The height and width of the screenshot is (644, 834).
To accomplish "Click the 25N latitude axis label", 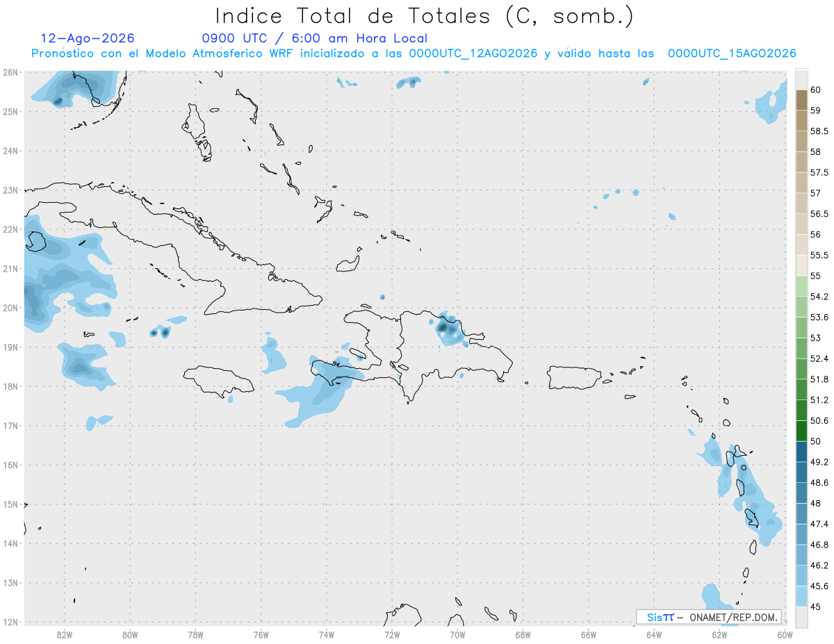I will 10,111.
